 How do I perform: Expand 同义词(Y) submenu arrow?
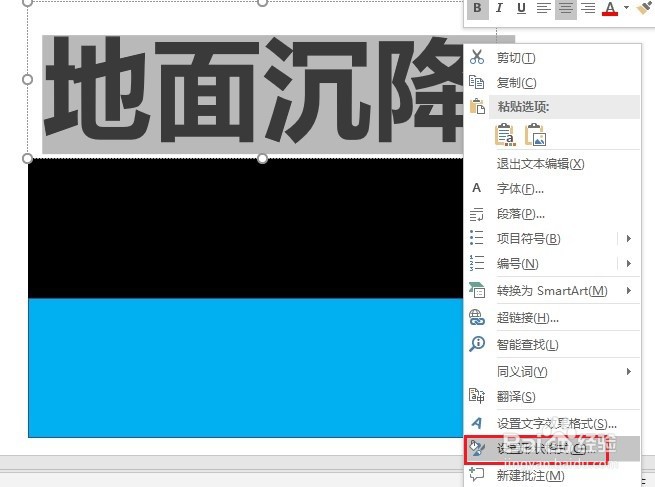point(628,371)
